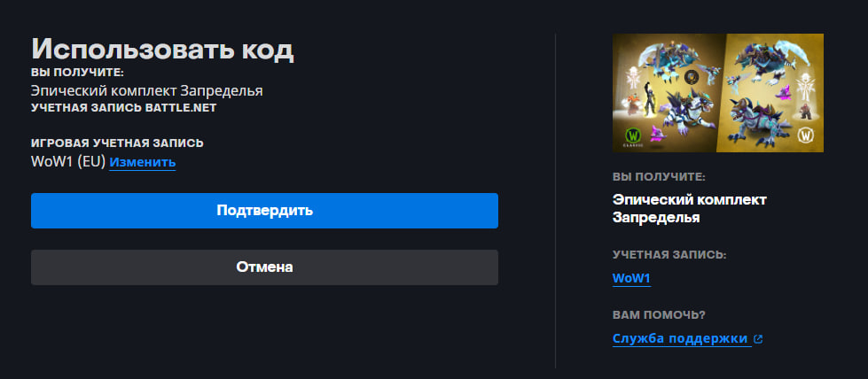The height and width of the screenshot is (379, 868).
Task: Click the external link icon beside Служба поддержки
Action: (x=758, y=338)
